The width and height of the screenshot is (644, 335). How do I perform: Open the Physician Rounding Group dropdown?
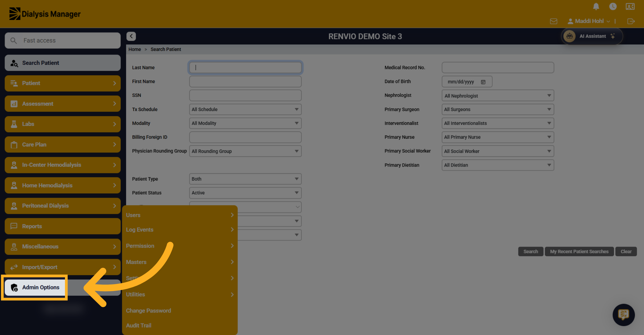245,151
